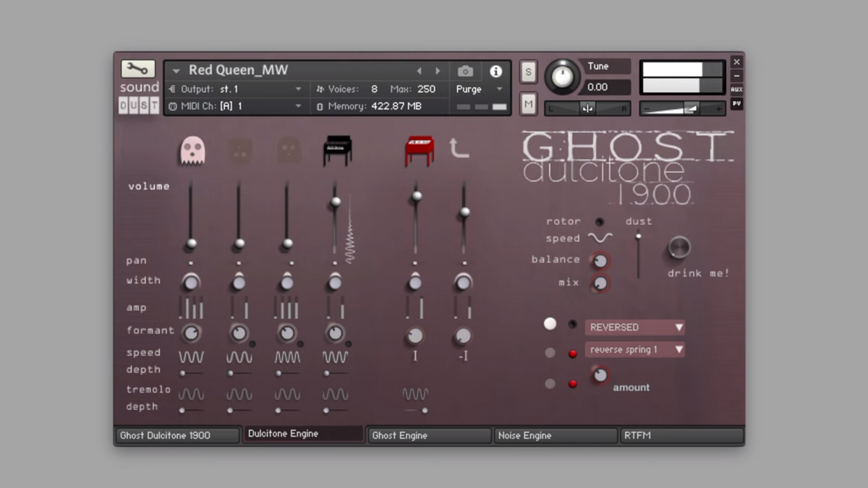Switch to the Ghost Engine tab

tap(430, 435)
